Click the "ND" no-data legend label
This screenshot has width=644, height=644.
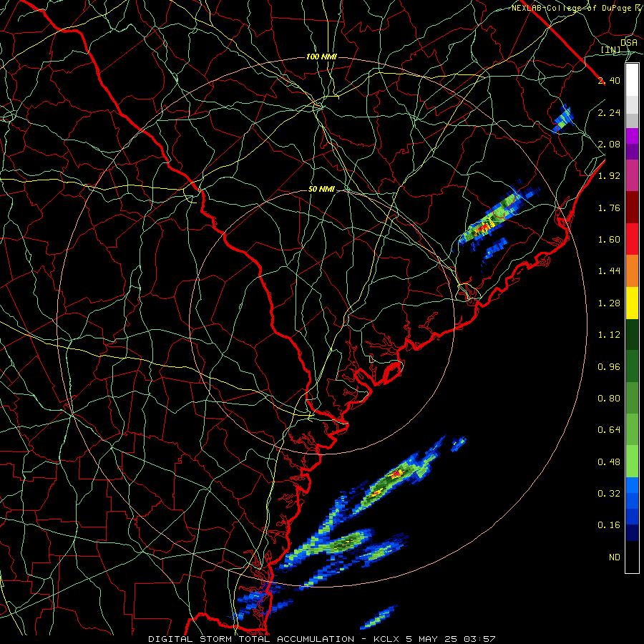point(615,557)
